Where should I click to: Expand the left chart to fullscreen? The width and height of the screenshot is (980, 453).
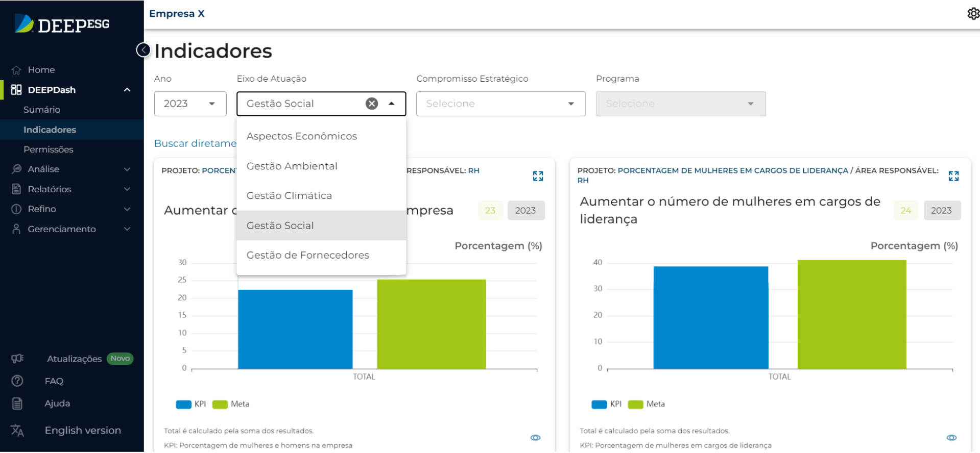point(538,177)
